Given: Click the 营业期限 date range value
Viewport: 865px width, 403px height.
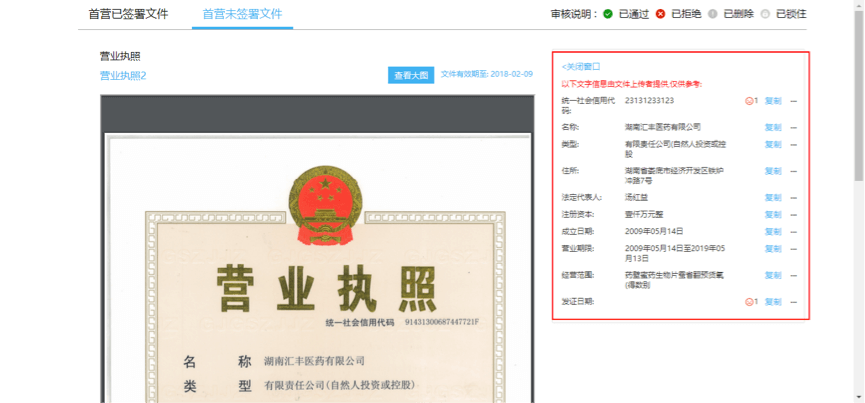Looking at the screenshot, I should tap(675, 253).
